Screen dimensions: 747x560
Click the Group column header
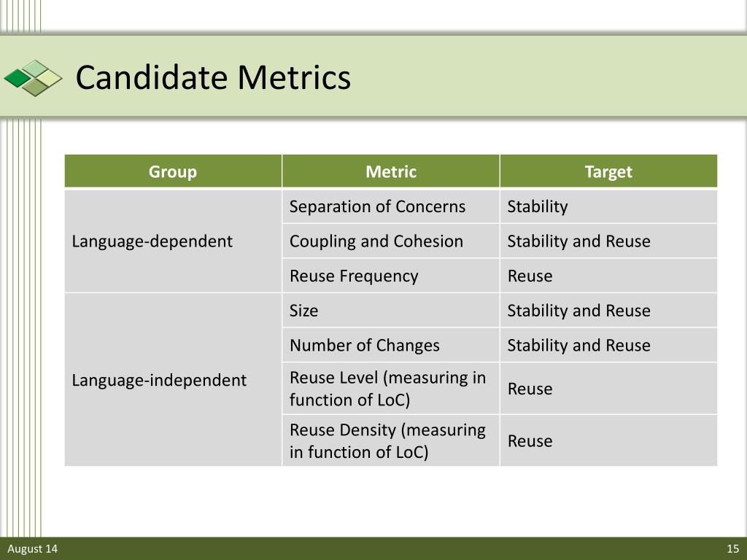click(173, 171)
